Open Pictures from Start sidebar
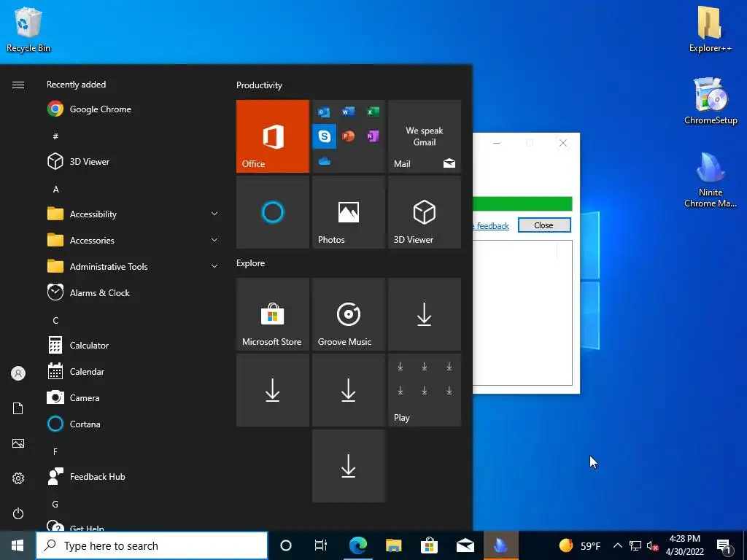 pyautogui.click(x=18, y=443)
